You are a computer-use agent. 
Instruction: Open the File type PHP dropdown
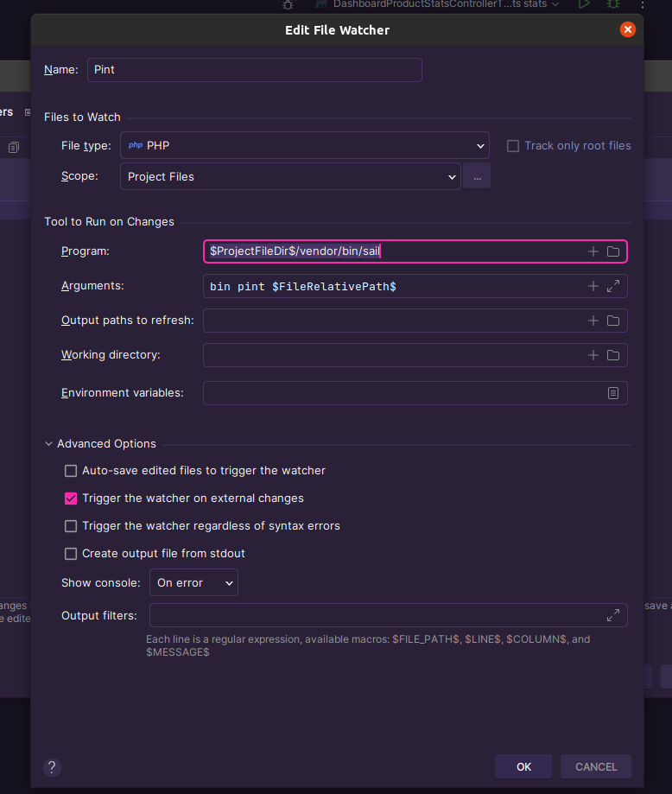[x=304, y=146]
